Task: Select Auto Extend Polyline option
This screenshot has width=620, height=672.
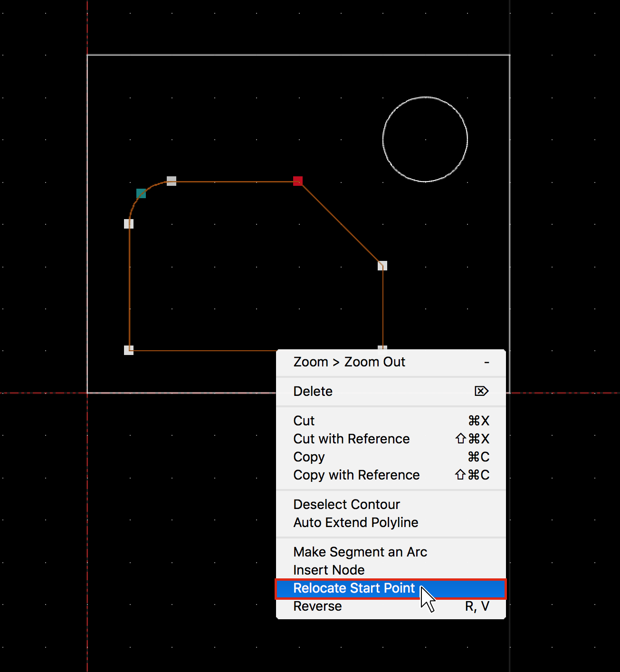Action: 355,522
